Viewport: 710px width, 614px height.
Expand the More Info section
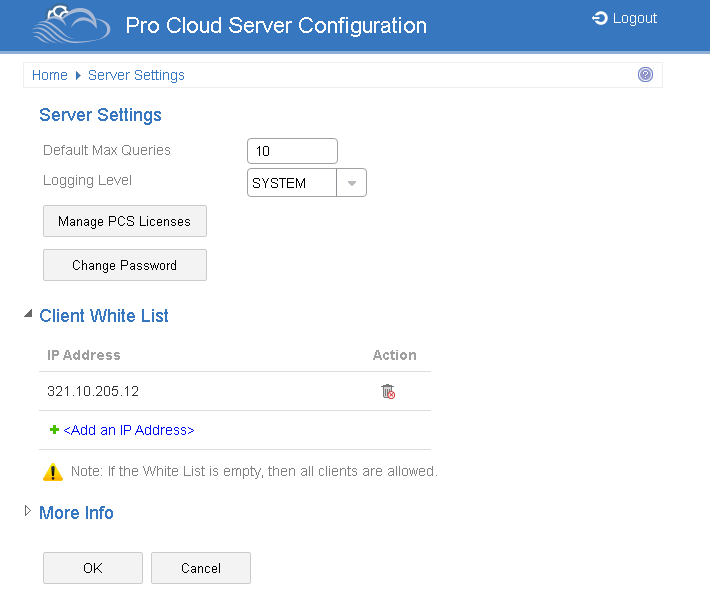pyautogui.click(x=28, y=511)
